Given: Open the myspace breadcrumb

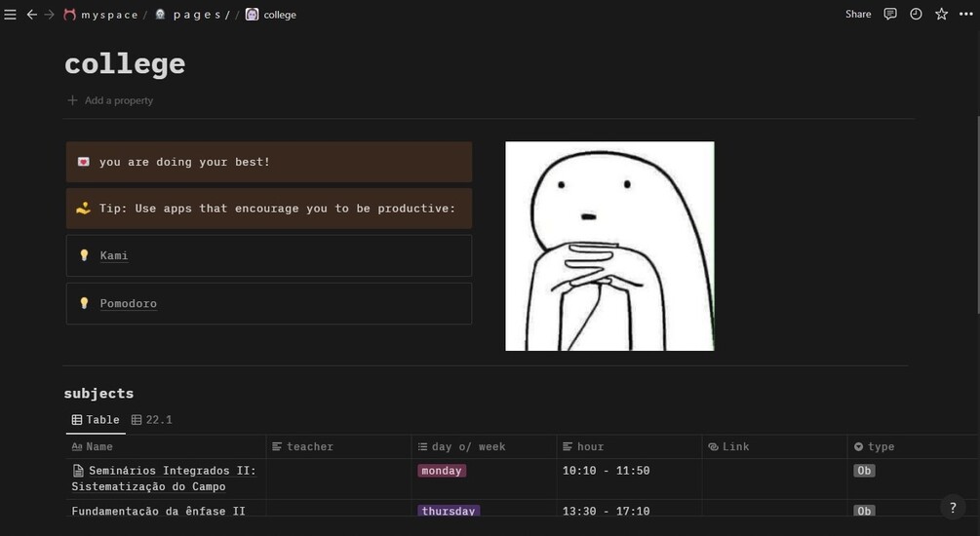Looking at the screenshot, I should [101, 15].
